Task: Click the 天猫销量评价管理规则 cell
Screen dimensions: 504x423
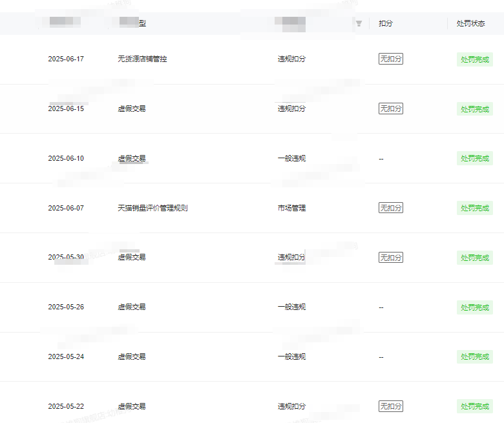Action: [x=152, y=208]
